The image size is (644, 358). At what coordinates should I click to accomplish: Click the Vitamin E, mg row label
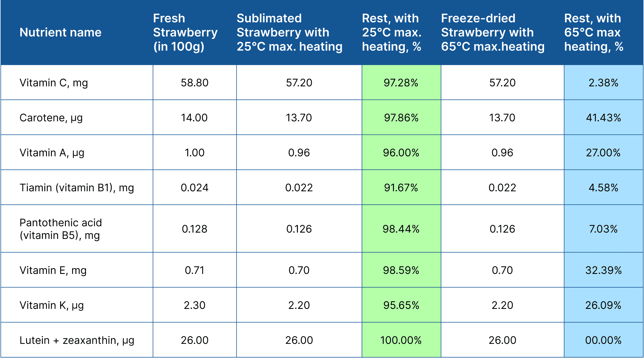(53, 270)
